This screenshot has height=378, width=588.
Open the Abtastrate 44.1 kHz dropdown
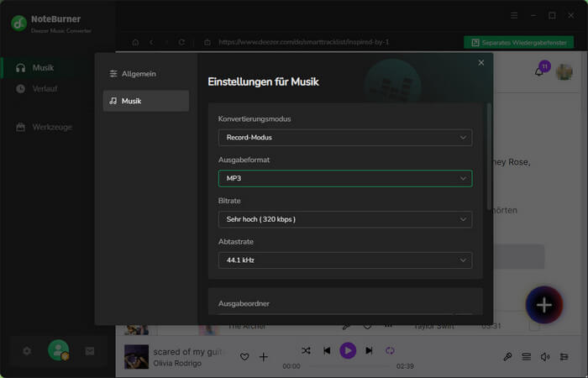344,260
